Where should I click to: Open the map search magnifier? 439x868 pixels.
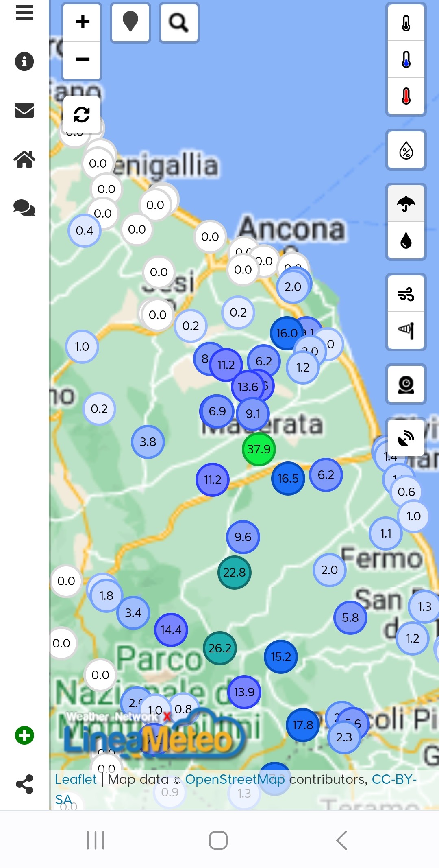click(179, 22)
